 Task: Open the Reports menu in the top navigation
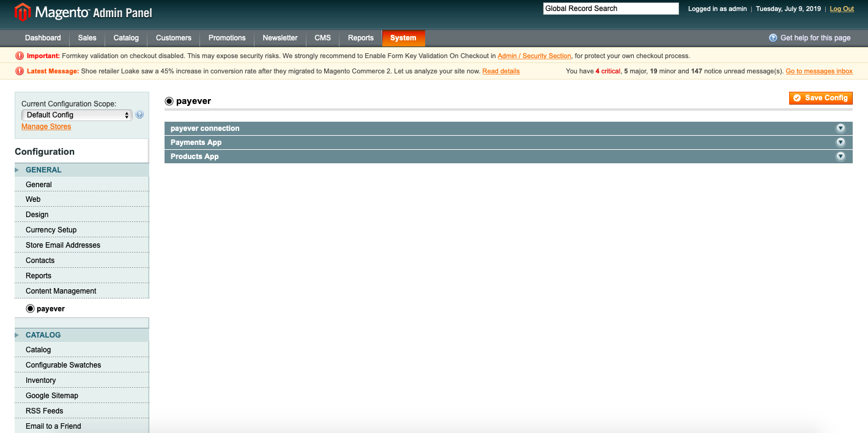tap(361, 38)
